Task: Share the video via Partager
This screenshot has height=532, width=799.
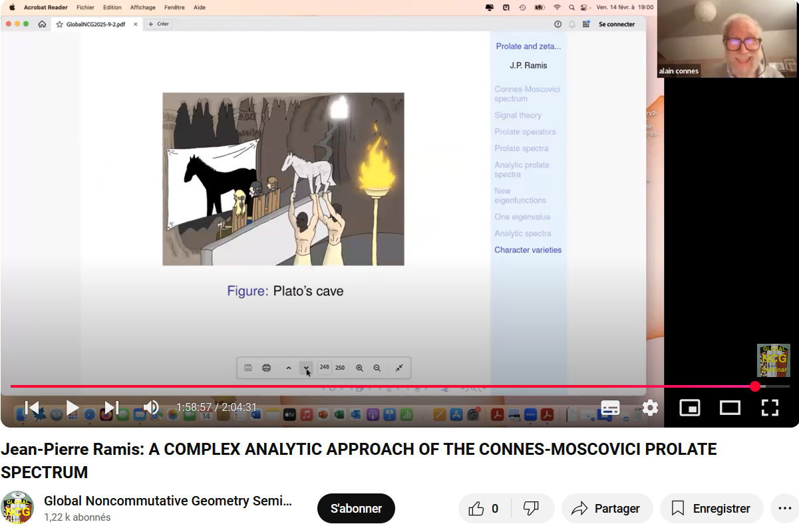Action: coord(605,509)
